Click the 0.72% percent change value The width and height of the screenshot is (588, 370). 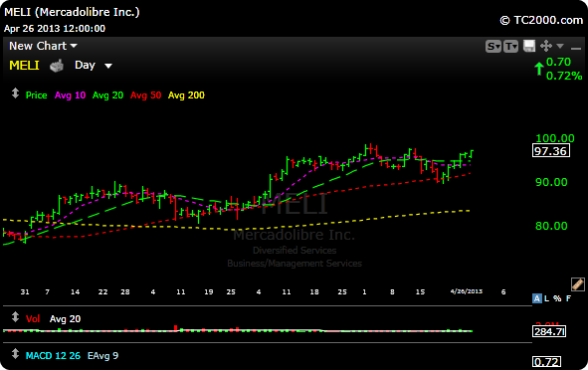564,77
